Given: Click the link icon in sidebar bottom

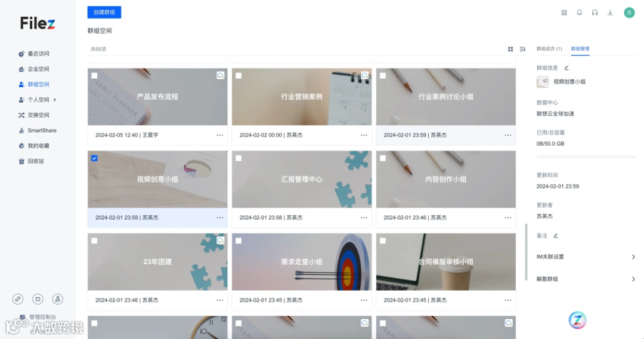Looking at the screenshot, I should tap(18, 299).
